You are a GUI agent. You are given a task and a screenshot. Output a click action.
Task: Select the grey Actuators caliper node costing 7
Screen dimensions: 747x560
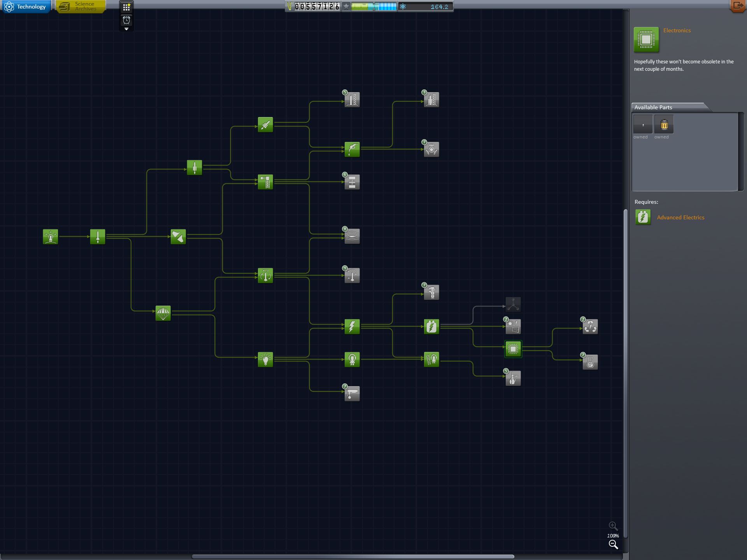pyautogui.click(x=431, y=292)
